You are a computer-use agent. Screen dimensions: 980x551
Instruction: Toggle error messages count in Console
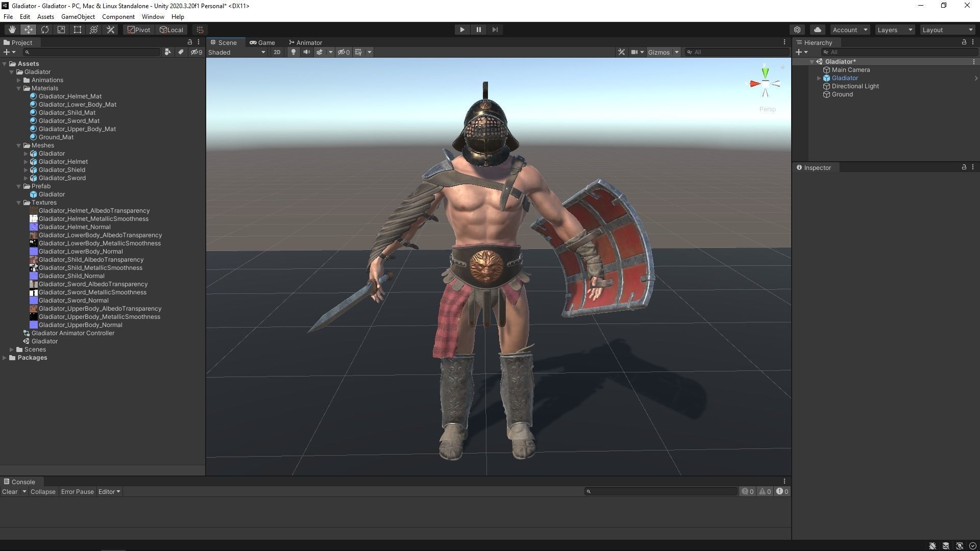(x=782, y=492)
